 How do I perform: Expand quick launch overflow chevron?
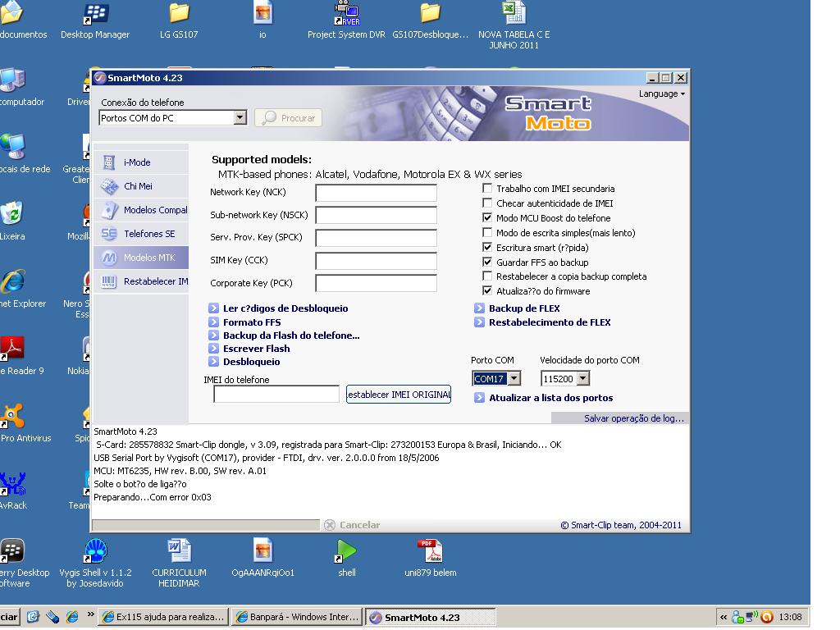[x=90, y=614]
